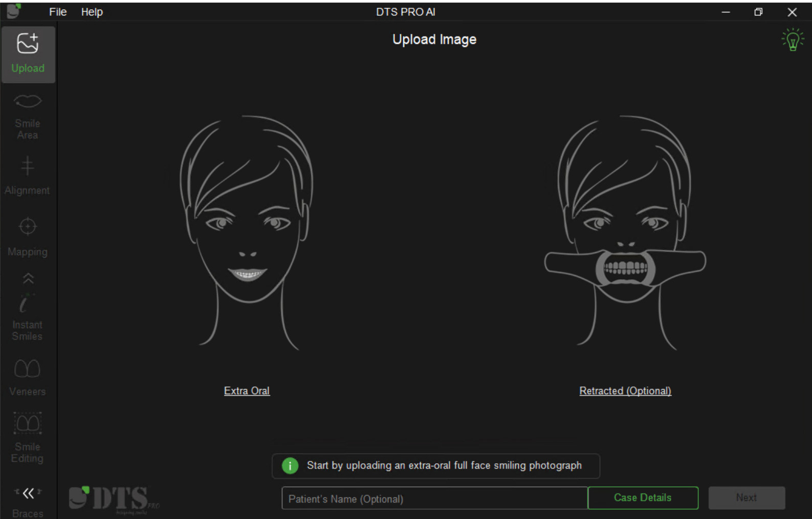
Task: Open the Mapping tool
Action: tap(28, 237)
